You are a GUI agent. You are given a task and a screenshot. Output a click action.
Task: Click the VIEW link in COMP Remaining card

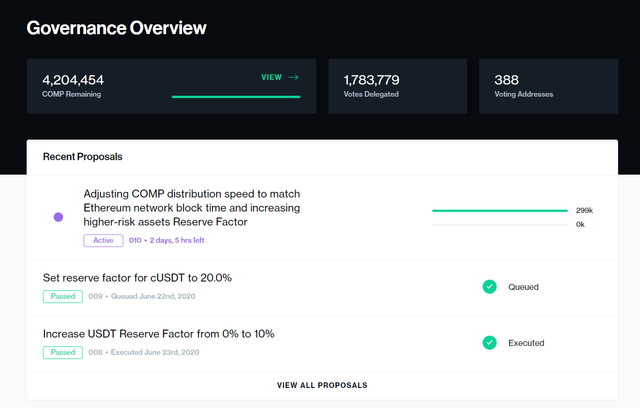pos(271,77)
